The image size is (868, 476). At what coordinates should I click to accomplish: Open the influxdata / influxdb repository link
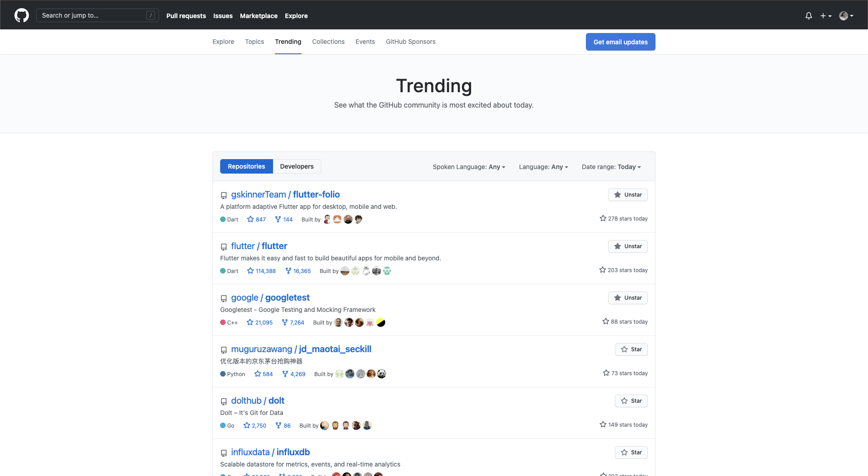point(270,452)
